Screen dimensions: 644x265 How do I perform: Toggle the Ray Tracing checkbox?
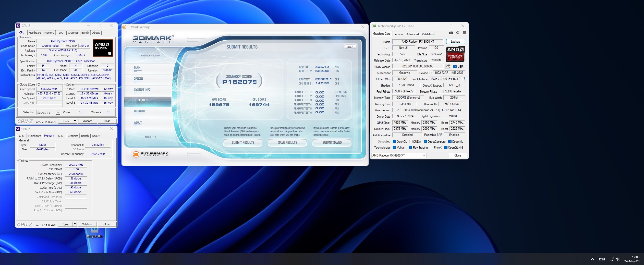point(410,148)
